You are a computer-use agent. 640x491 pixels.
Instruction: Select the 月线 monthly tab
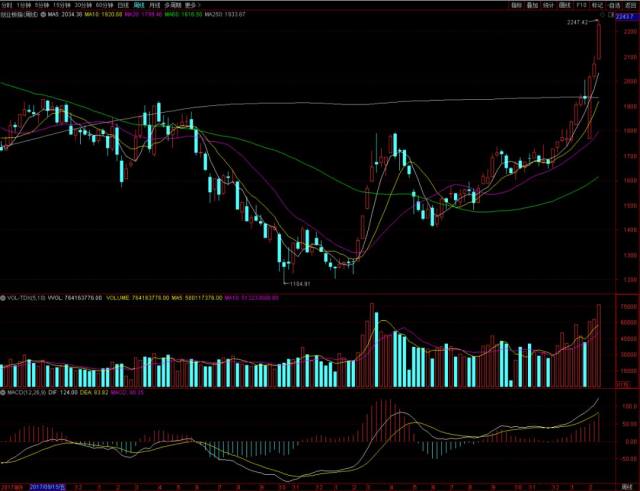click(x=176, y=5)
